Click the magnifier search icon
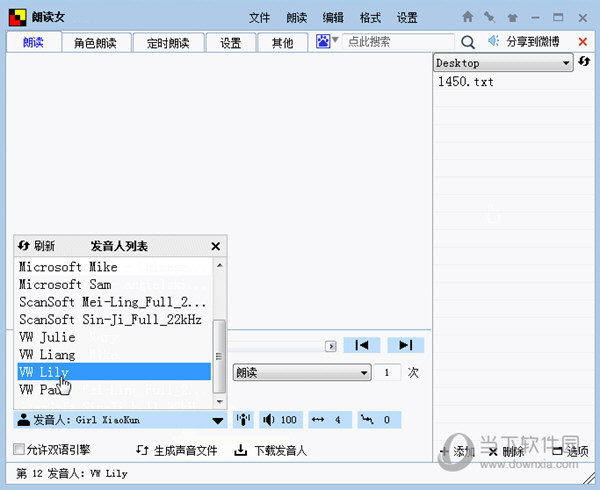 point(468,42)
